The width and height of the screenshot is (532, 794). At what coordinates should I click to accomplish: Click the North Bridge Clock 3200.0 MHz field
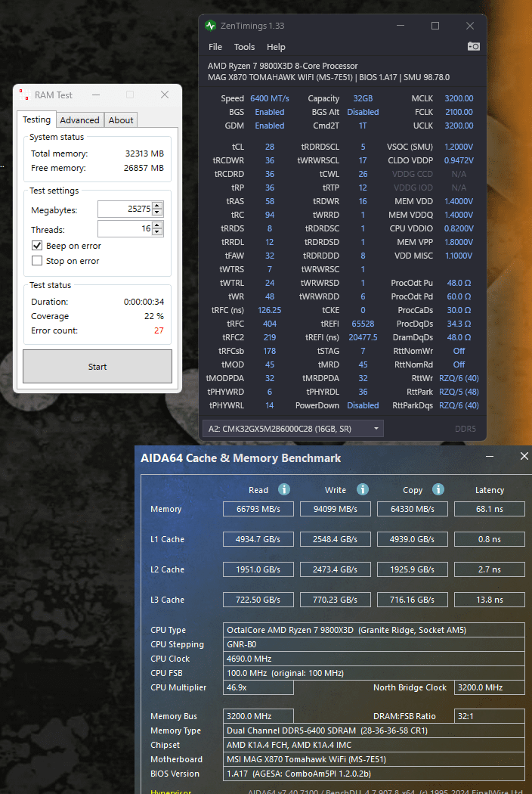[490, 687]
